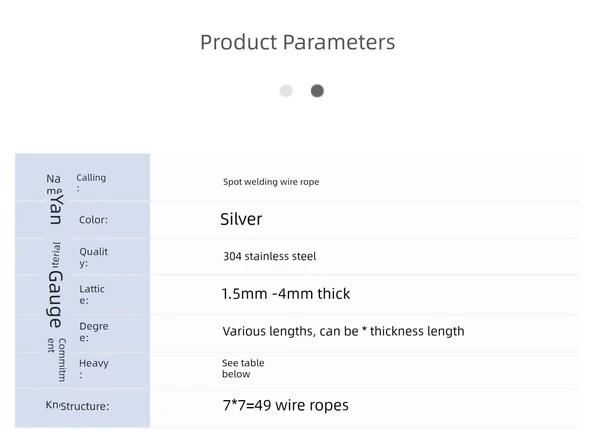The image size is (592, 439).
Task: Select the 1.5mm -4mm thick value
Action: 286,294
